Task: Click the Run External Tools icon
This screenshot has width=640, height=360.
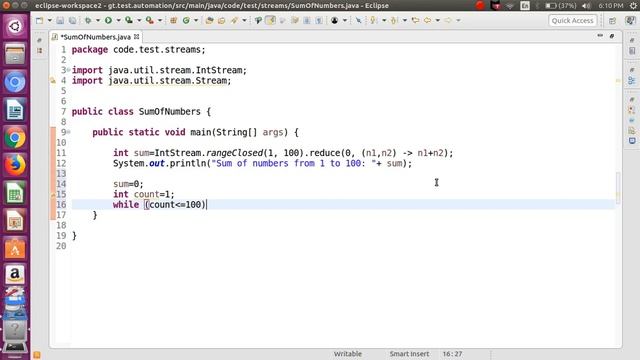Action: click(x=150, y=20)
